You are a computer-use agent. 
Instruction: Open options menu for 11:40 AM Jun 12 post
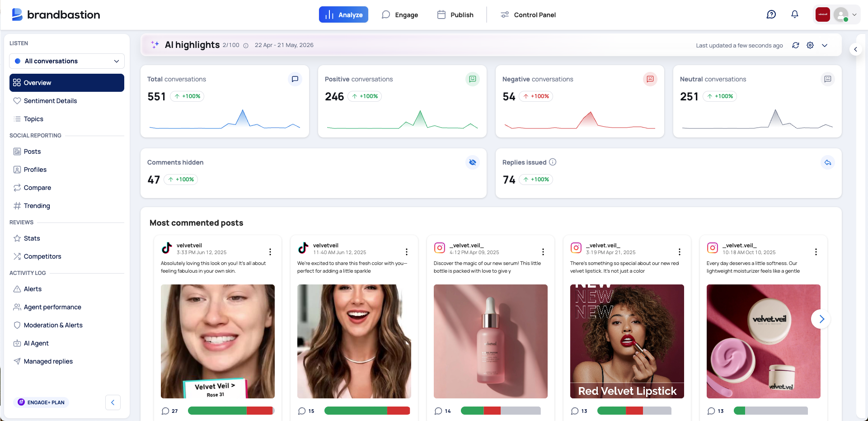pos(407,252)
